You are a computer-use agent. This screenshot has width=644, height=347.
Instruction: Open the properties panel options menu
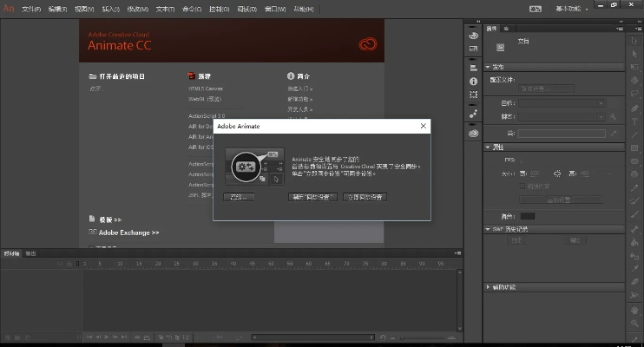[x=620, y=29]
